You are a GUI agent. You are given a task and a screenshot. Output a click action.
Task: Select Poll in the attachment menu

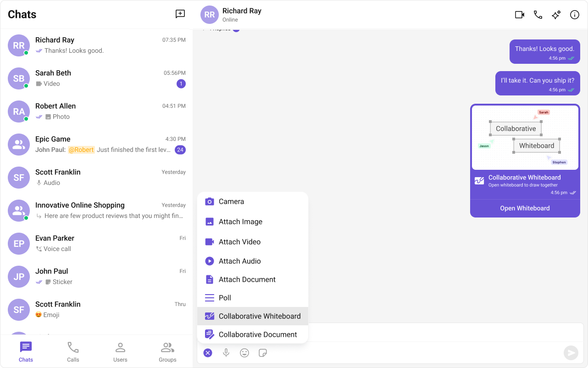pos(225,297)
